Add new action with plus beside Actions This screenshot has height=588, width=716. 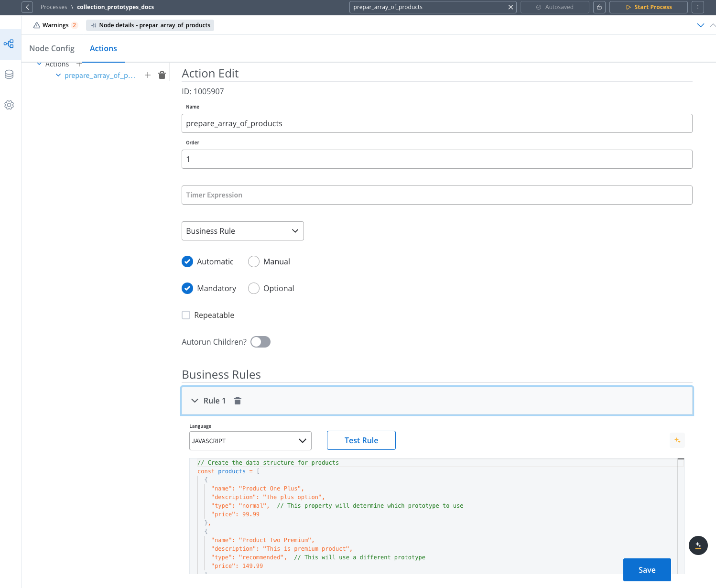(x=79, y=64)
